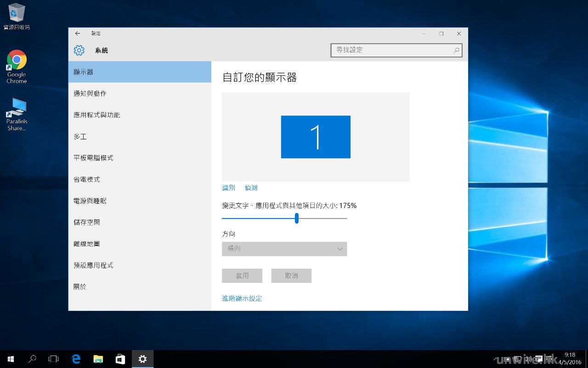Expand the 方向 orientation dropdown
The height and width of the screenshot is (368, 588).
click(x=284, y=249)
